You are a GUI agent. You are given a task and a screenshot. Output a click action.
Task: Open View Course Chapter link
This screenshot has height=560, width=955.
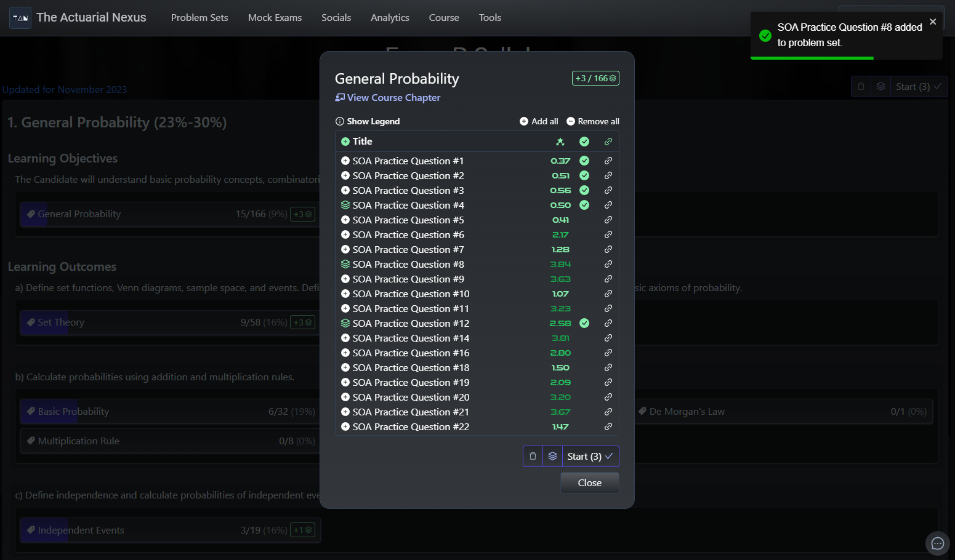point(388,97)
